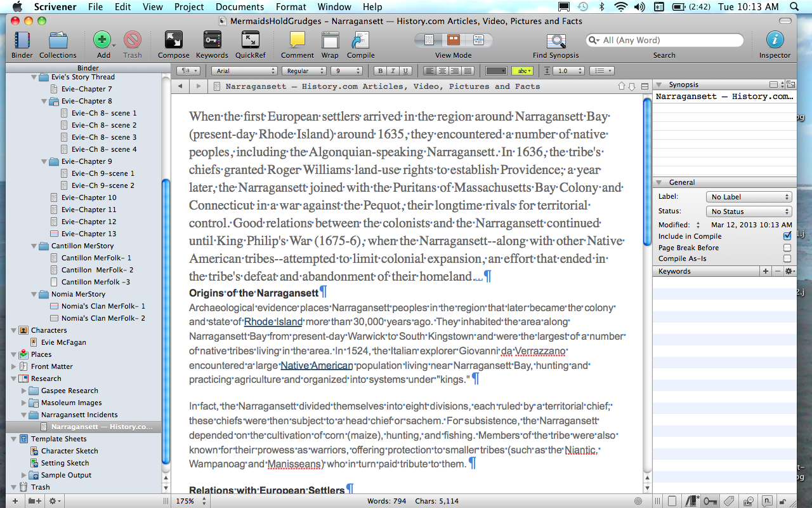Open the Label dropdown showing No Label
This screenshot has height=508, width=812.
[749, 197]
